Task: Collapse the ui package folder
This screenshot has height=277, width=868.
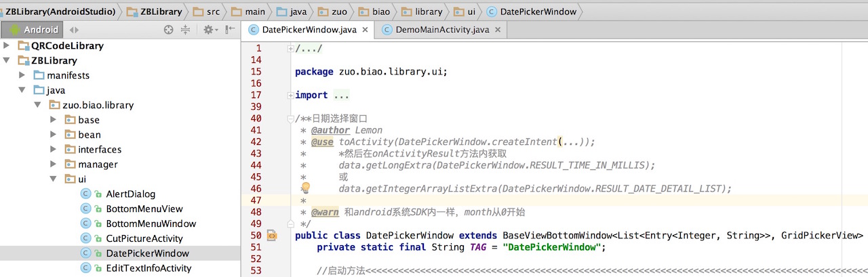Action: [x=54, y=179]
